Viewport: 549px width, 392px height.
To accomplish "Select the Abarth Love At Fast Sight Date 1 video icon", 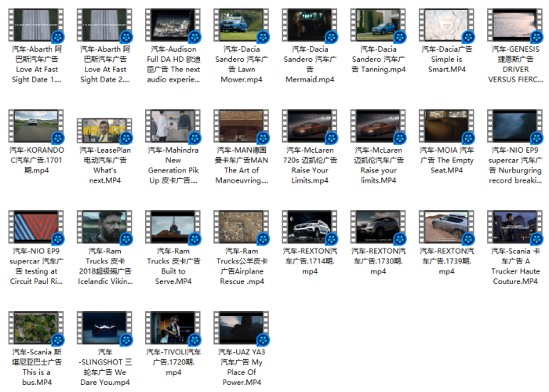I will [36, 25].
